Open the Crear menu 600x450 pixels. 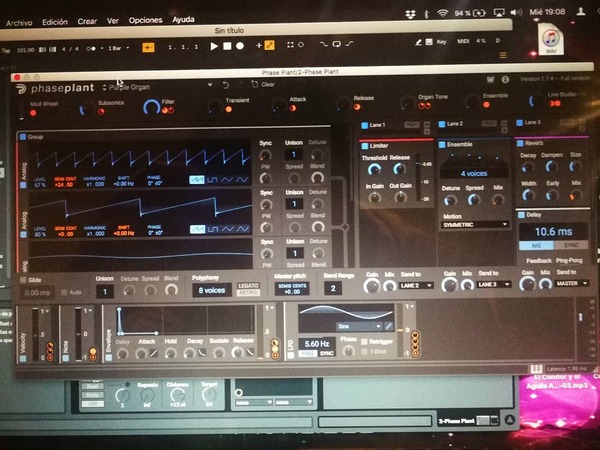pyautogui.click(x=87, y=21)
